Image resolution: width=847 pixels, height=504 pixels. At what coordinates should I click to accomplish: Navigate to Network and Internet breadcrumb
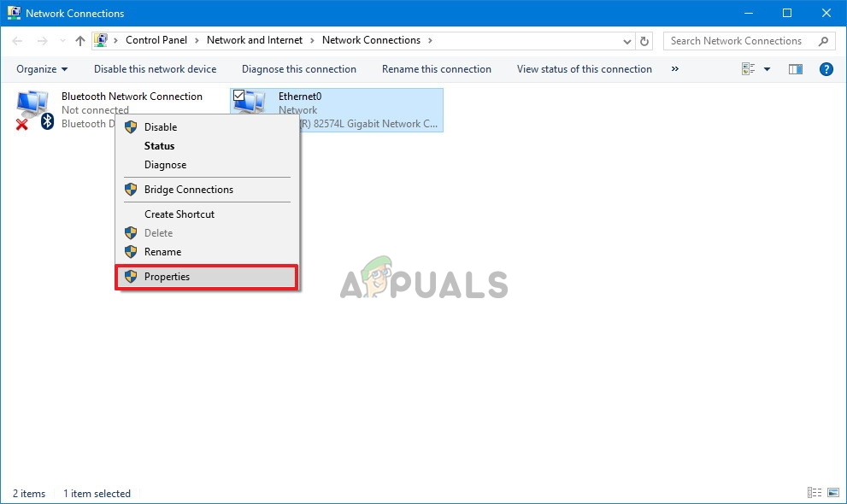pyautogui.click(x=255, y=40)
